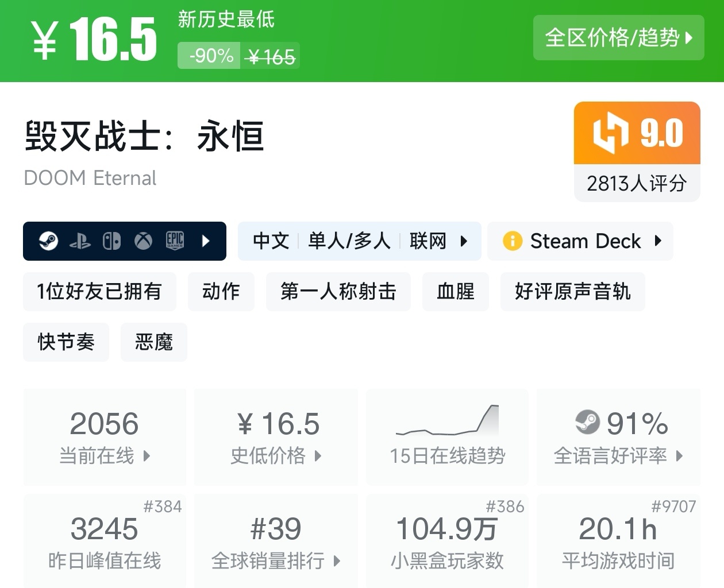Image resolution: width=724 pixels, height=588 pixels.
Task: Click the Xbox platform icon
Action: click(143, 241)
